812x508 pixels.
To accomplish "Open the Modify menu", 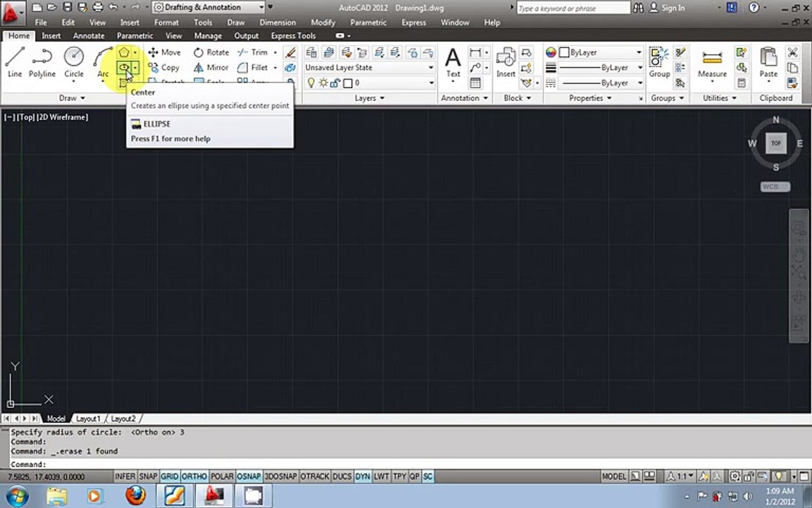I will pos(323,23).
